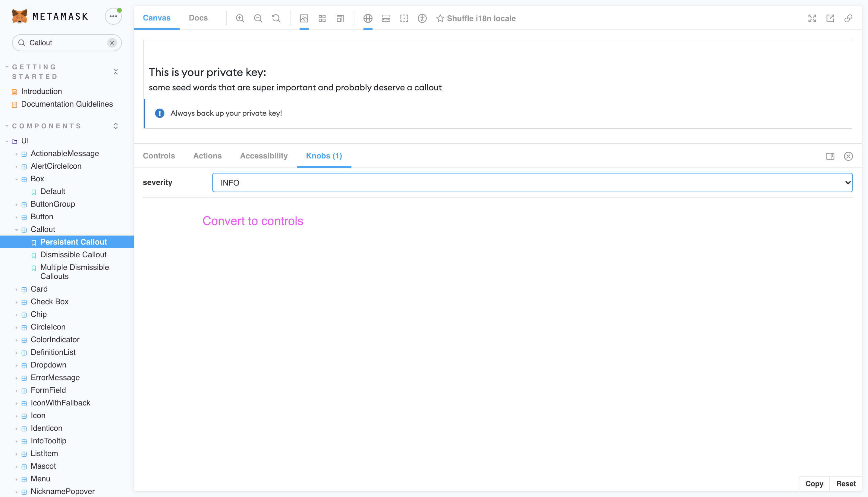
Task: Switch to the Docs tab
Action: (198, 18)
